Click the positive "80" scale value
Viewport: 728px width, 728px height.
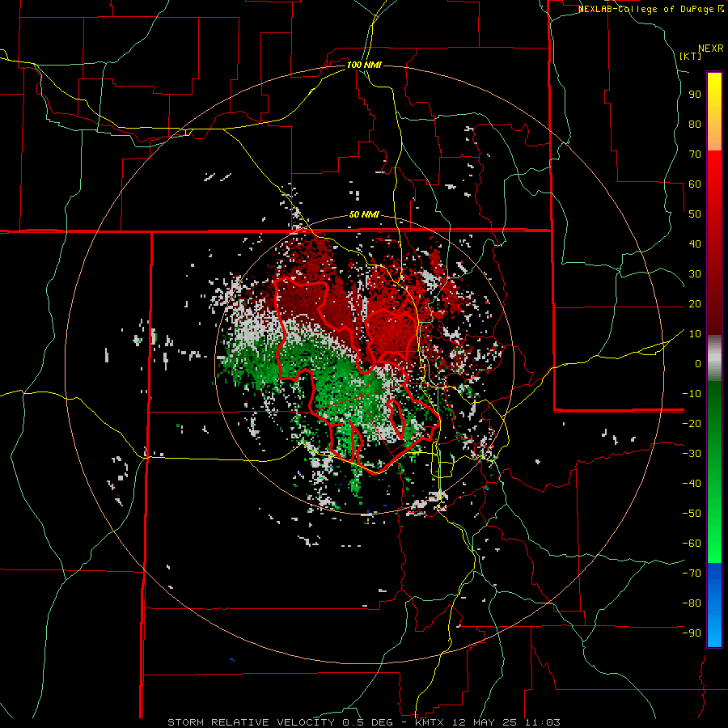(695, 125)
